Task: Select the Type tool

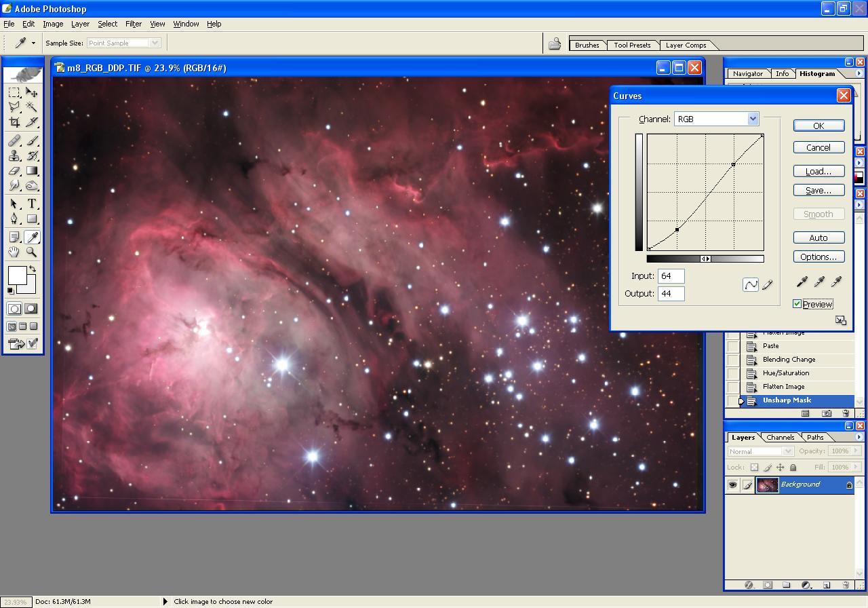Action: [x=32, y=204]
